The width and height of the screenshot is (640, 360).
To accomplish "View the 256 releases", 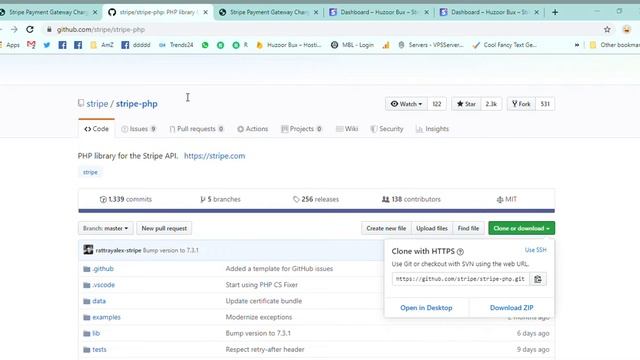I will coord(316,199).
